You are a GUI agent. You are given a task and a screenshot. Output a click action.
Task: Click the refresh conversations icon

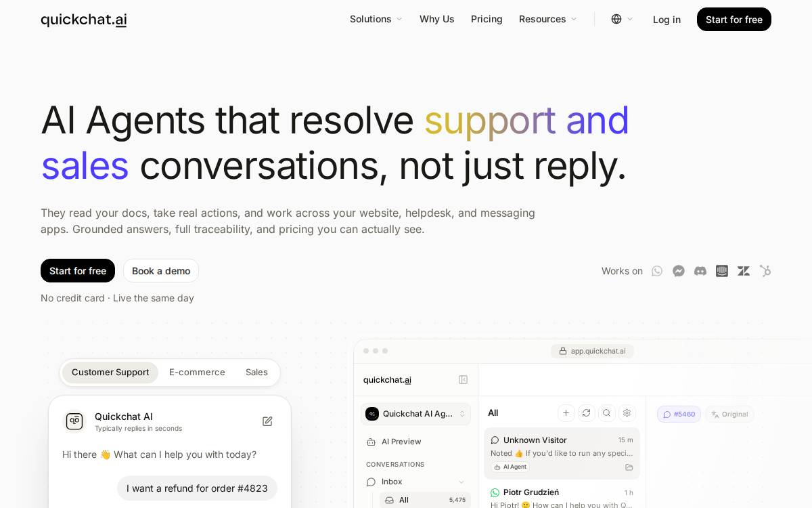[587, 413]
